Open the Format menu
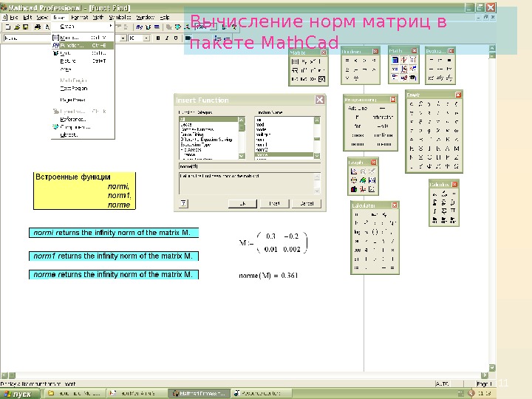The image size is (532, 399). (80, 17)
